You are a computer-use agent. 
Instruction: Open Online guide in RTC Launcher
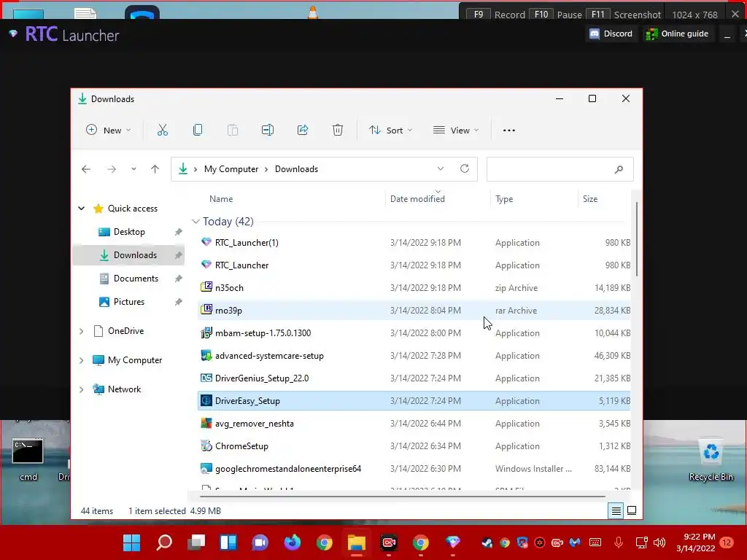pyautogui.click(x=677, y=34)
